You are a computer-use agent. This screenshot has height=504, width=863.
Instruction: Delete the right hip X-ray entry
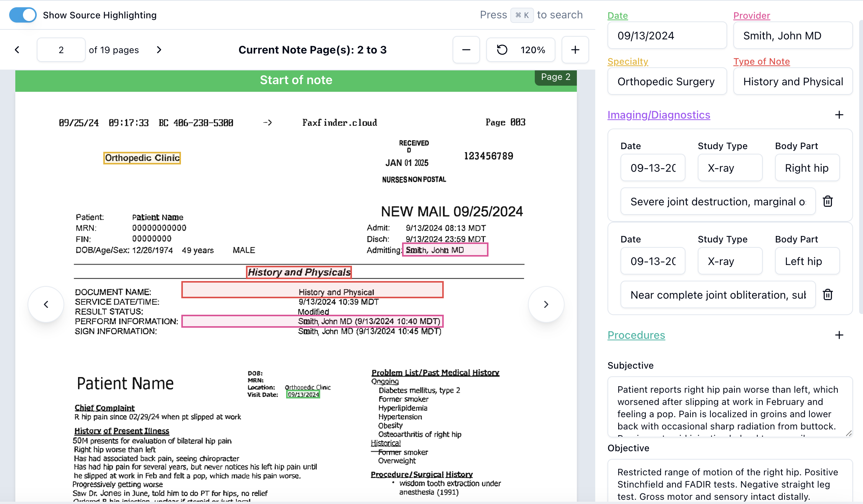tap(828, 202)
